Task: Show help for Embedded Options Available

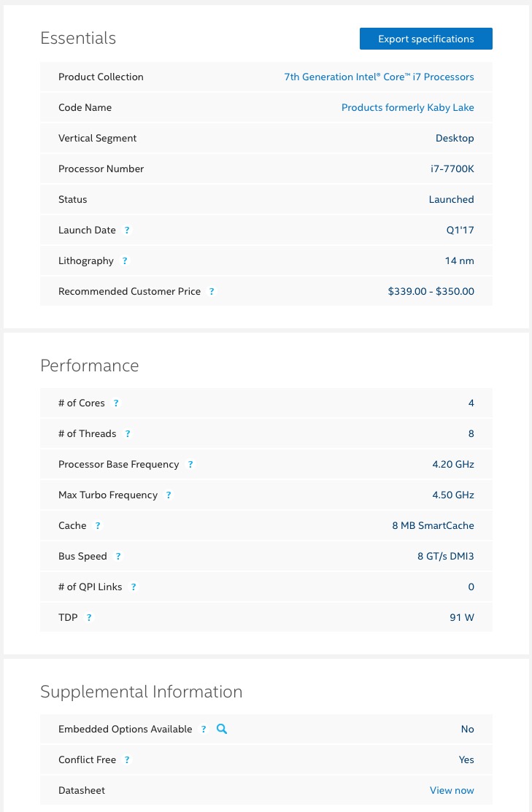Action: coord(204,729)
